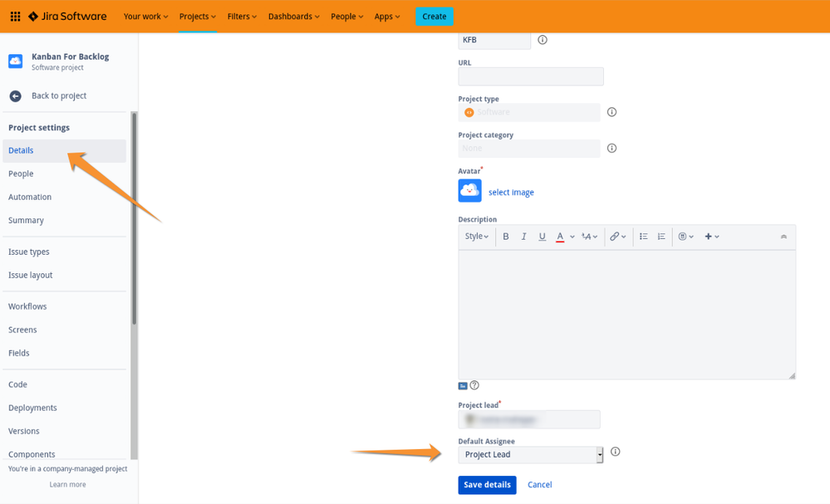Click the Create button

click(435, 17)
